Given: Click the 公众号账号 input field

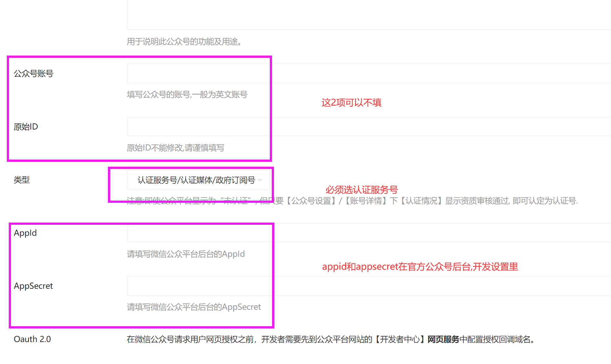Looking at the screenshot, I should click(369, 73).
